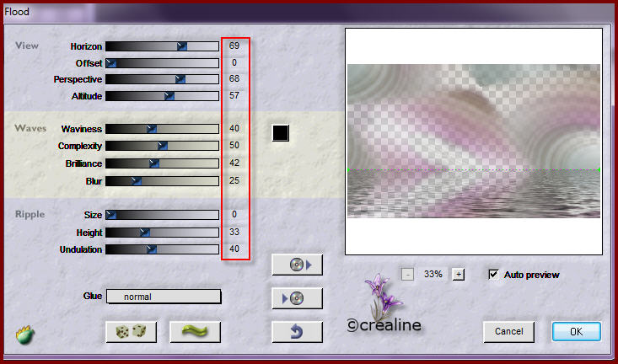Click the Undulation slider handle

152,249
